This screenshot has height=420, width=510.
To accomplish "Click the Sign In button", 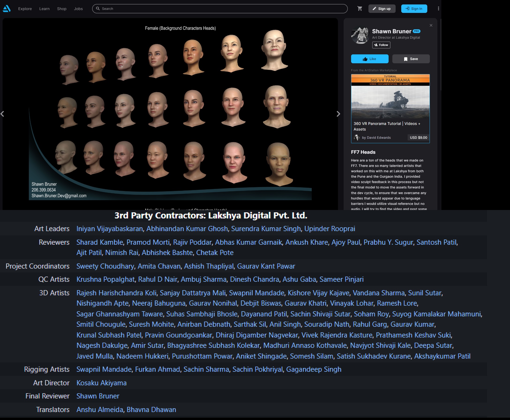I will [x=414, y=9].
